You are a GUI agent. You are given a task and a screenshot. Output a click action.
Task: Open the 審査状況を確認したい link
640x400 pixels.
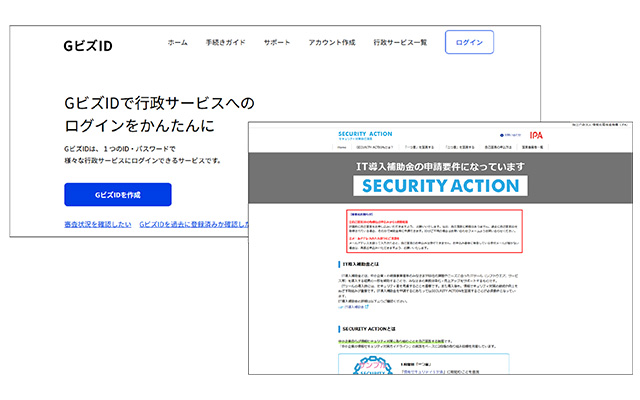(95, 225)
